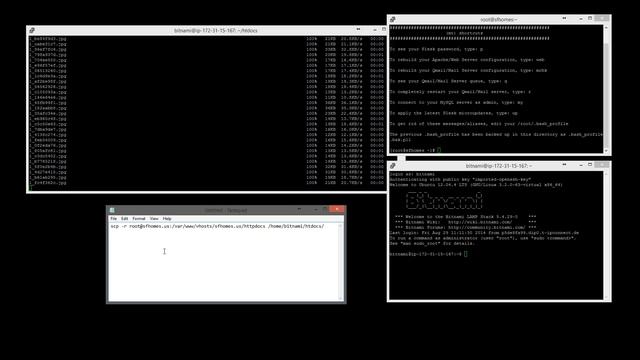Click the vertical scrollbar in Notepad

341,262
